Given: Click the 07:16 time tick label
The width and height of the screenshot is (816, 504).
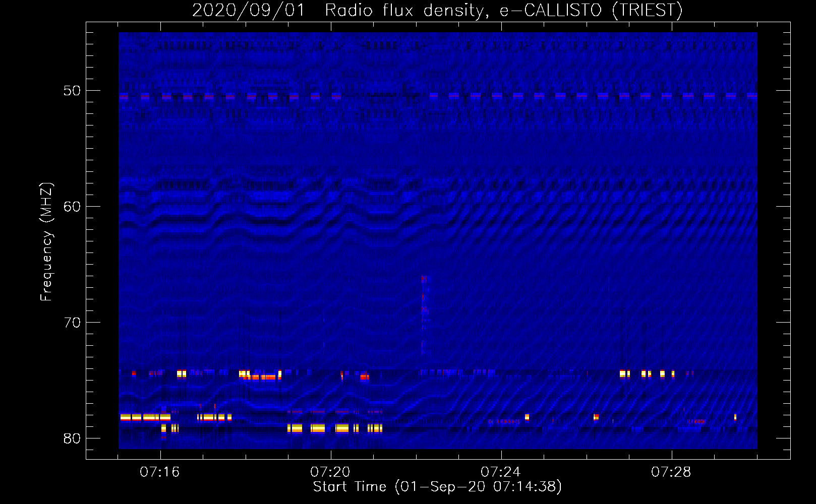Looking at the screenshot, I should pos(160,472).
